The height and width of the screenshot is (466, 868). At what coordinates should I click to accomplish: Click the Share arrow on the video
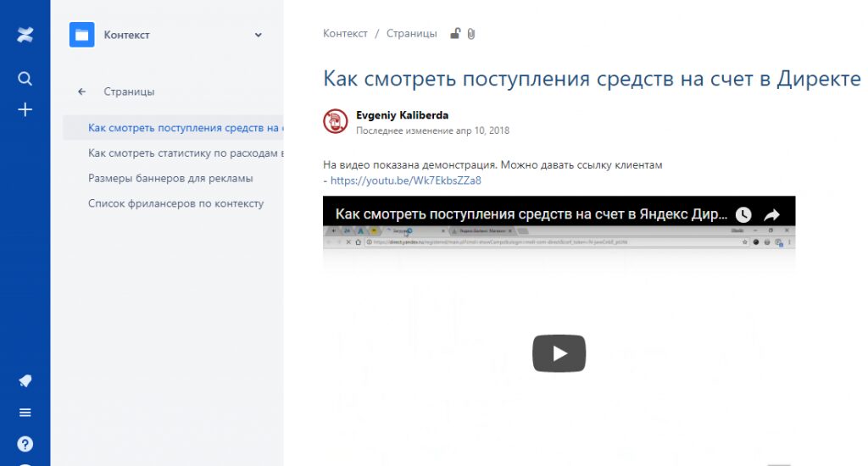click(x=772, y=214)
